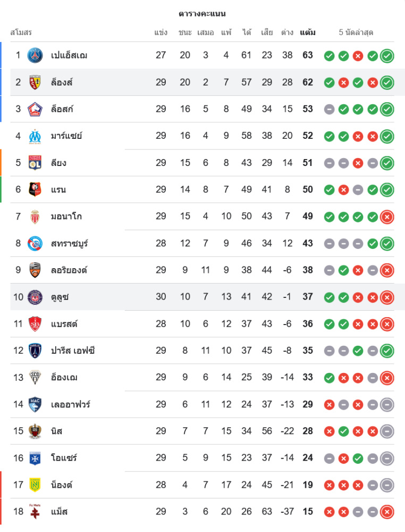Click the RC Lens club crest
405x532 pixels.
(35, 82)
